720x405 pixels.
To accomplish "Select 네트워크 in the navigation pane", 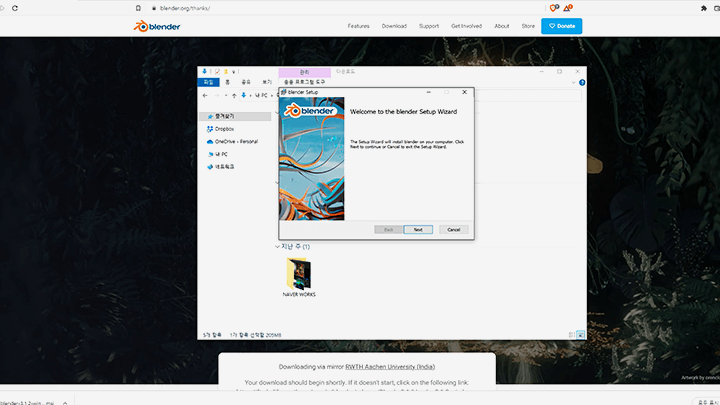I will pos(220,167).
